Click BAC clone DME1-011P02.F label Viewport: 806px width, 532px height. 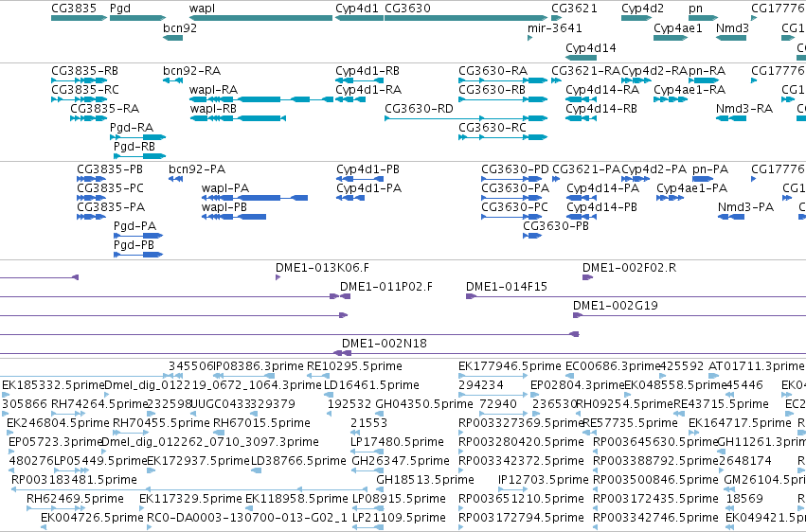pos(386,287)
